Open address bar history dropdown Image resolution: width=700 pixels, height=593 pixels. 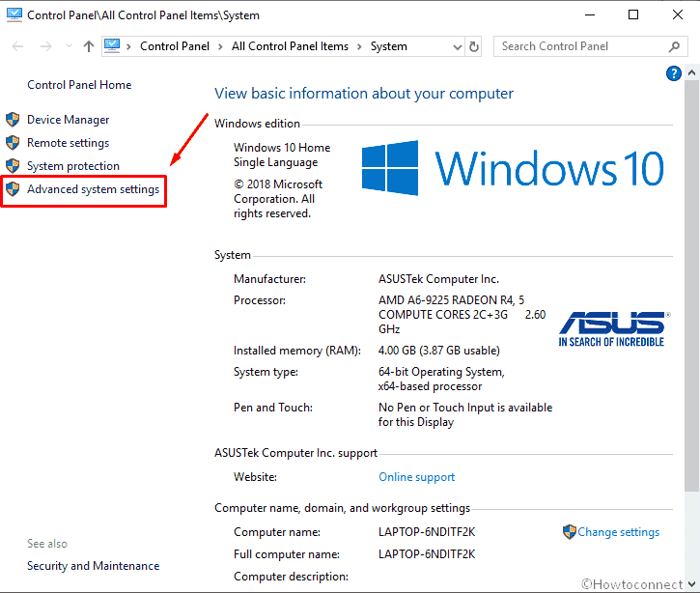pyautogui.click(x=457, y=46)
